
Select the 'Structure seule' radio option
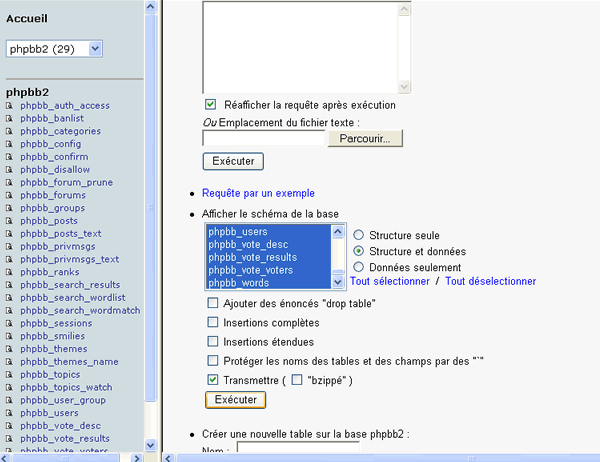tap(358, 234)
